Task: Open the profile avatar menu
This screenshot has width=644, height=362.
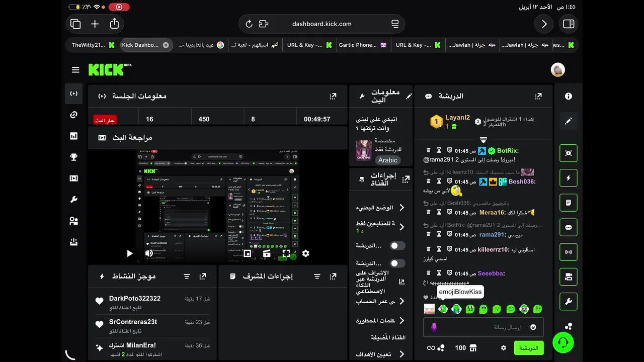Action: (x=558, y=70)
